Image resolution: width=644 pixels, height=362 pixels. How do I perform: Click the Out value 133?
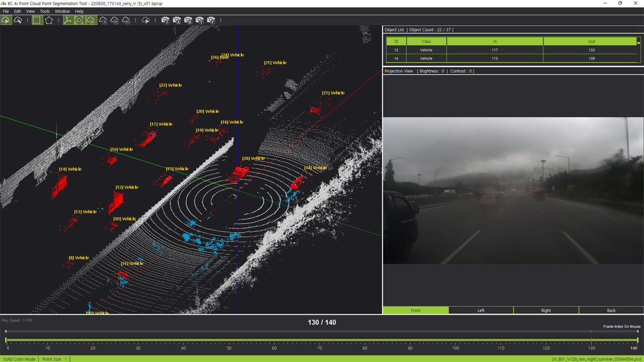point(591,50)
